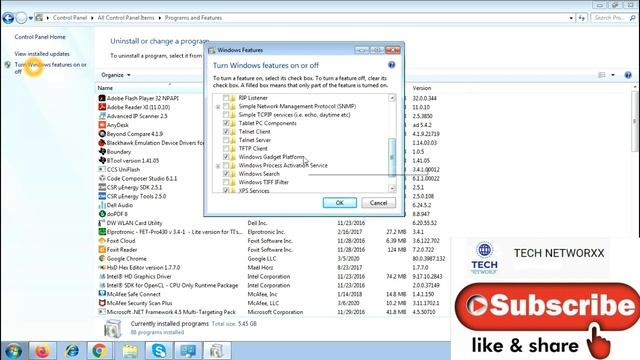Select Microsoft .NET Framework 4.5 Multi-Targeting Pack
640x360 pixels.
coord(272,312)
